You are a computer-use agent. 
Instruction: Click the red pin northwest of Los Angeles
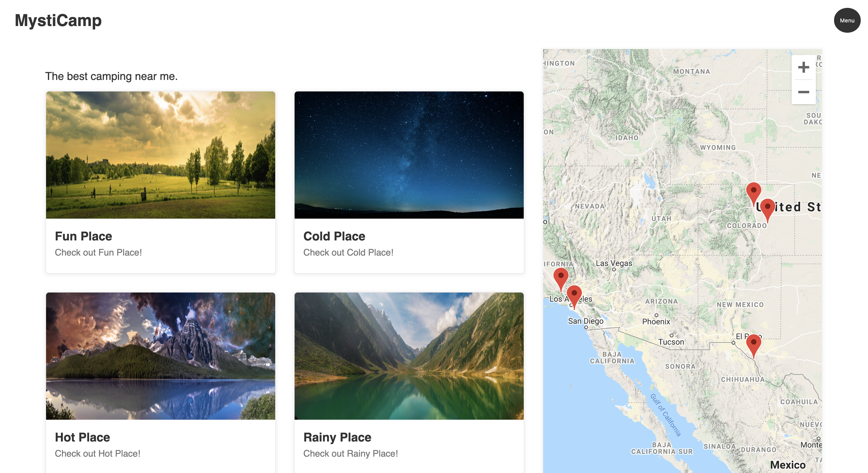tap(561, 277)
